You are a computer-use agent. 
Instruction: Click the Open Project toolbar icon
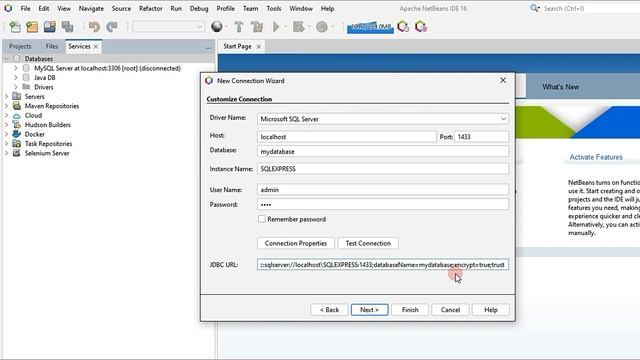[x=50, y=27]
